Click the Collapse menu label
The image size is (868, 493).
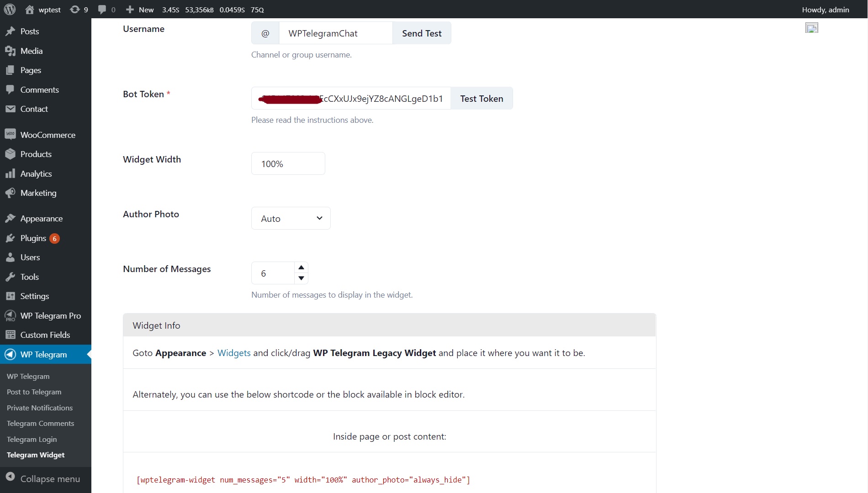pyautogui.click(x=50, y=478)
